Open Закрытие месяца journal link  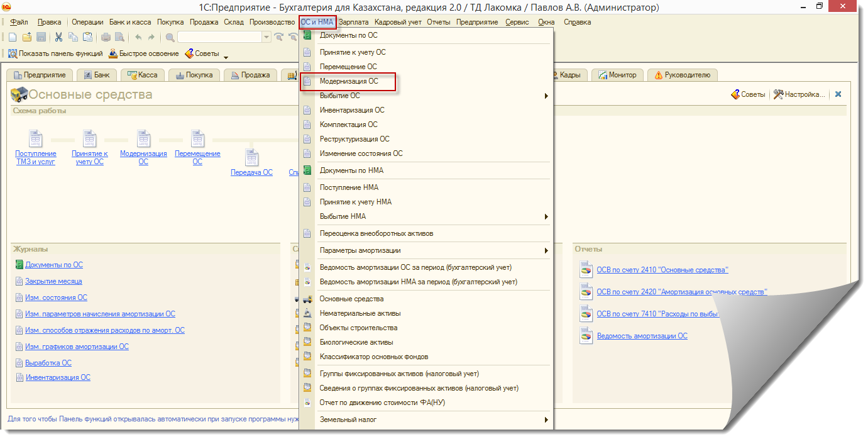pos(53,281)
